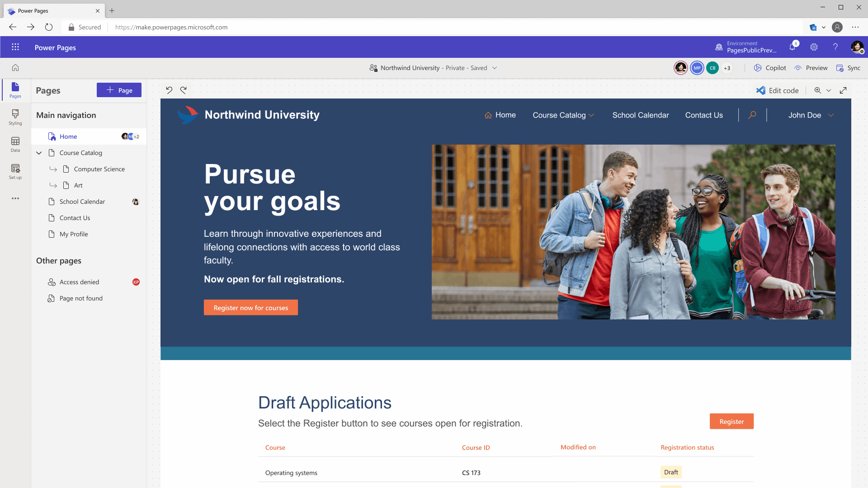Image resolution: width=868 pixels, height=488 pixels.
Task: Sync the website
Action: coord(849,67)
